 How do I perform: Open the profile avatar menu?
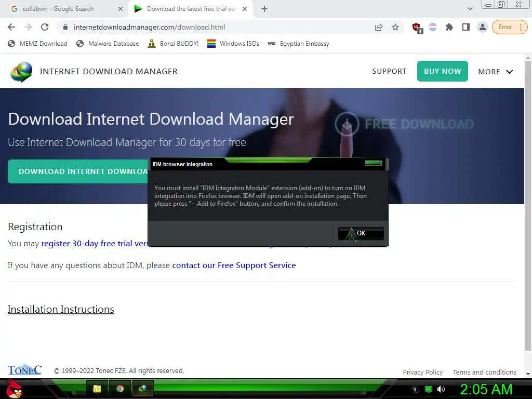coord(482,27)
